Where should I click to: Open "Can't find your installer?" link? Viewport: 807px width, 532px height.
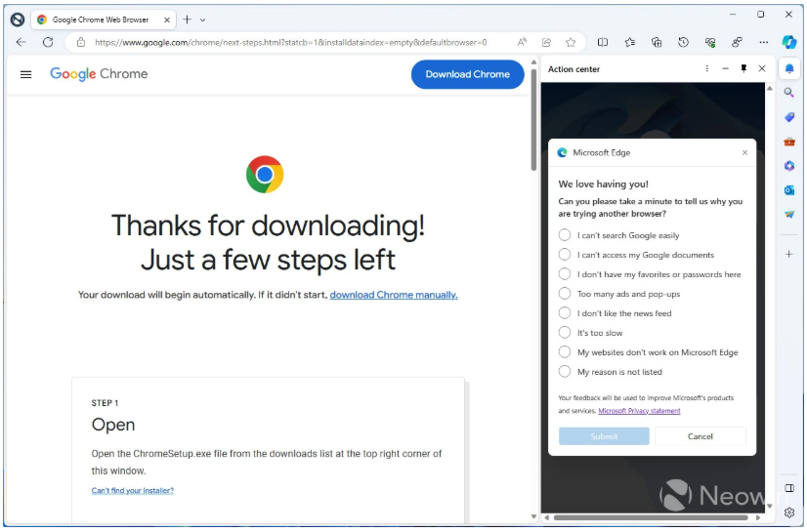(132, 490)
